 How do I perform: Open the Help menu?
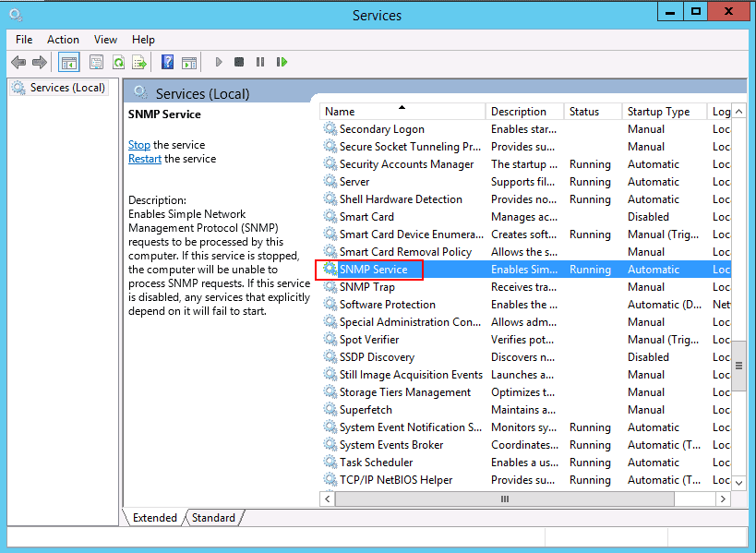tap(143, 40)
